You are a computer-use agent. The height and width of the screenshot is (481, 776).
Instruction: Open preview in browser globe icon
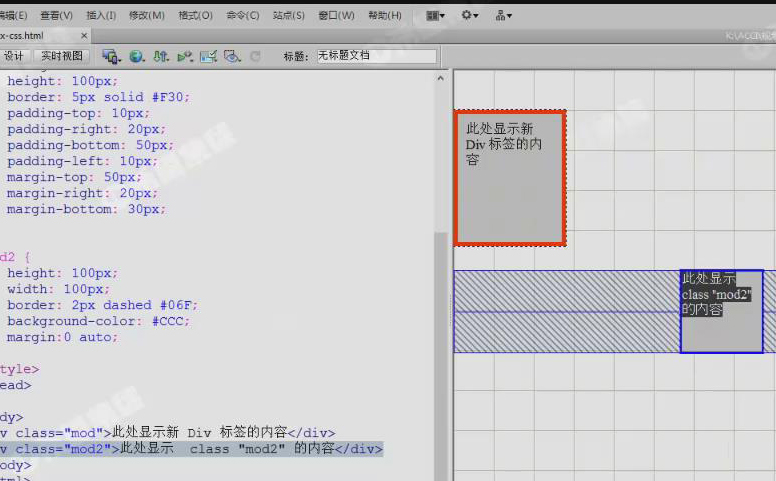[136, 56]
